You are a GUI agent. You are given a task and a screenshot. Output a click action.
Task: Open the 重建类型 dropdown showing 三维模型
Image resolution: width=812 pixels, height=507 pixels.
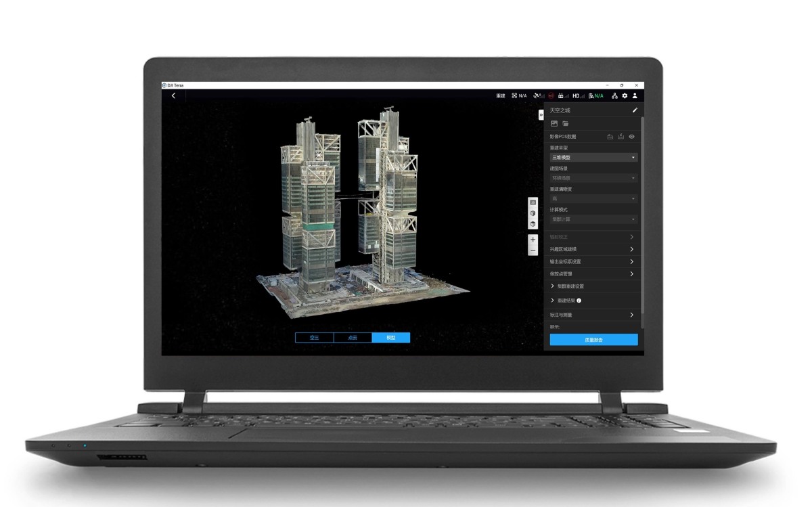592,157
